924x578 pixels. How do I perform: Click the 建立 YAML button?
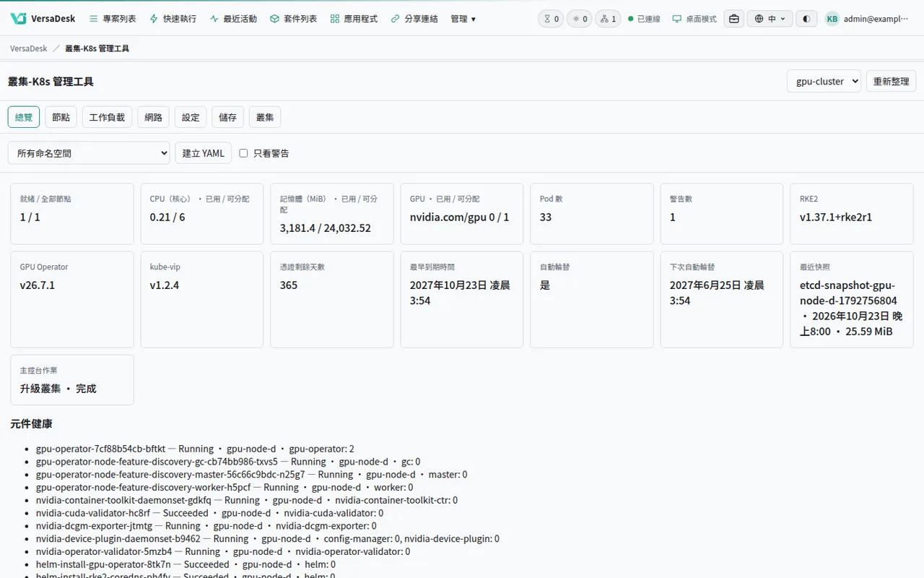(204, 153)
